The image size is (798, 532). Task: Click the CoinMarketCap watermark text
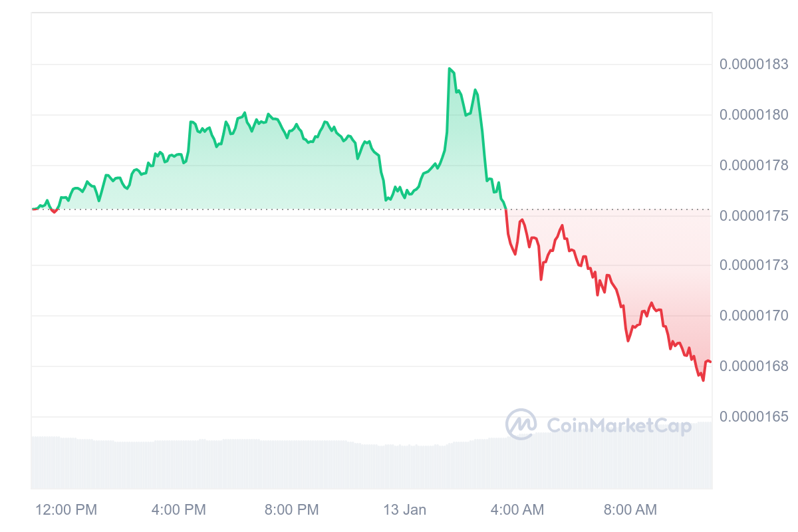618,424
